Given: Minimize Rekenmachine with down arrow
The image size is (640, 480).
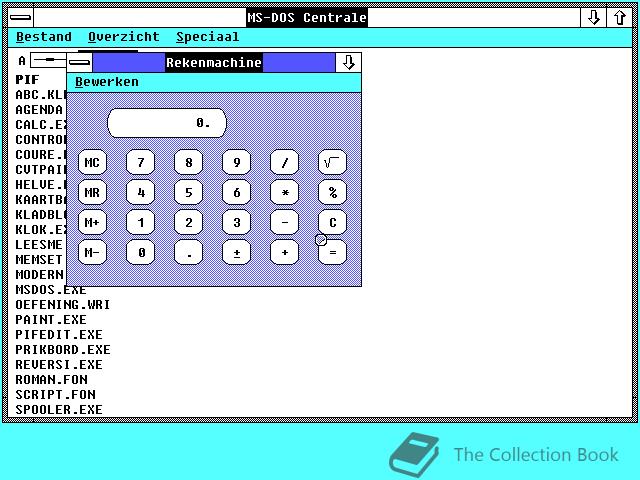Looking at the screenshot, I should 348,62.
